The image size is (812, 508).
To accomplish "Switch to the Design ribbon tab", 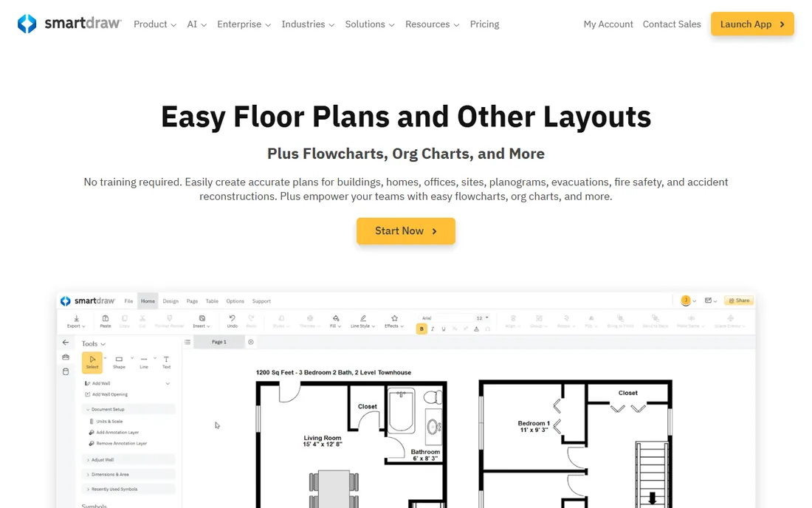I will pyautogui.click(x=171, y=301).
